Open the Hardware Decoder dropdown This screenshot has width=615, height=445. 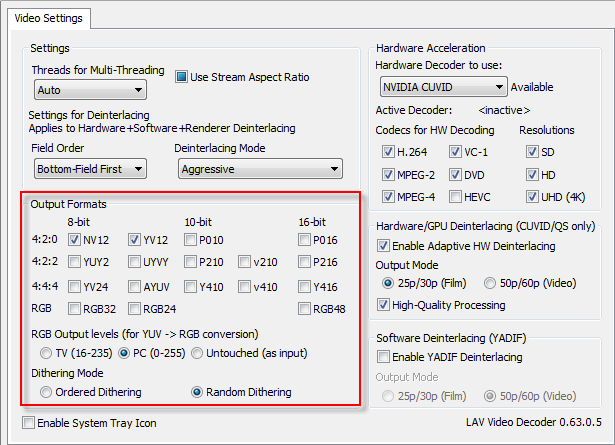[x=444, y=87]
